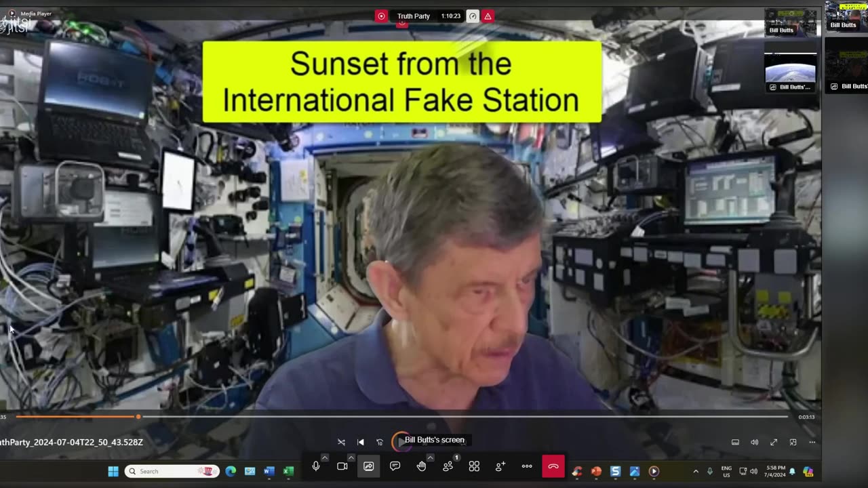Click the TruthParty recording filename
The image size is (868, 488).
71,442
